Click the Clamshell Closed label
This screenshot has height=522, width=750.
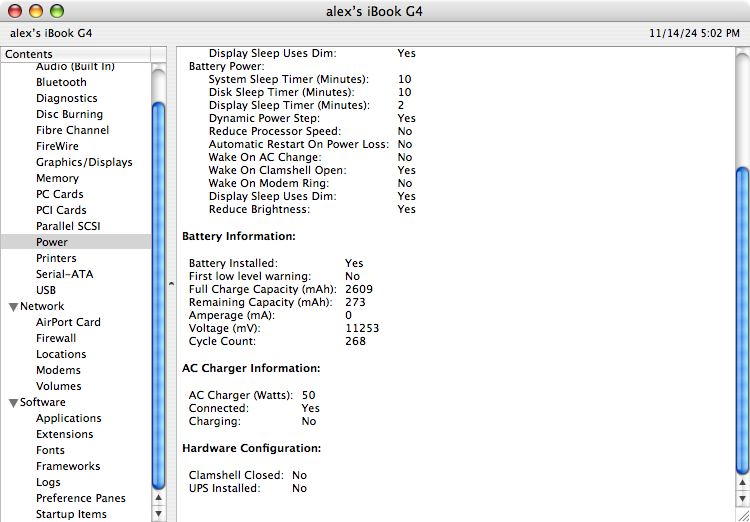click(x=236, y=475)
